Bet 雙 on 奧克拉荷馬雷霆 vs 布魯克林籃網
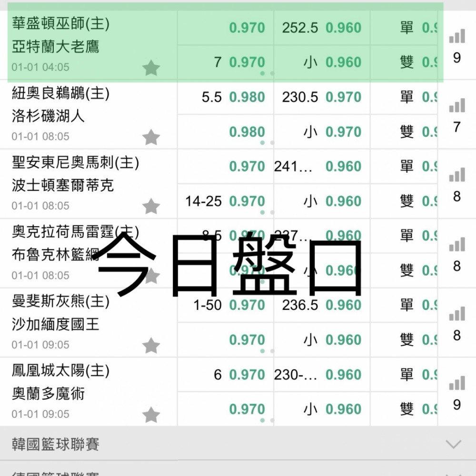The image size is (476, 476). coord(404,270)
